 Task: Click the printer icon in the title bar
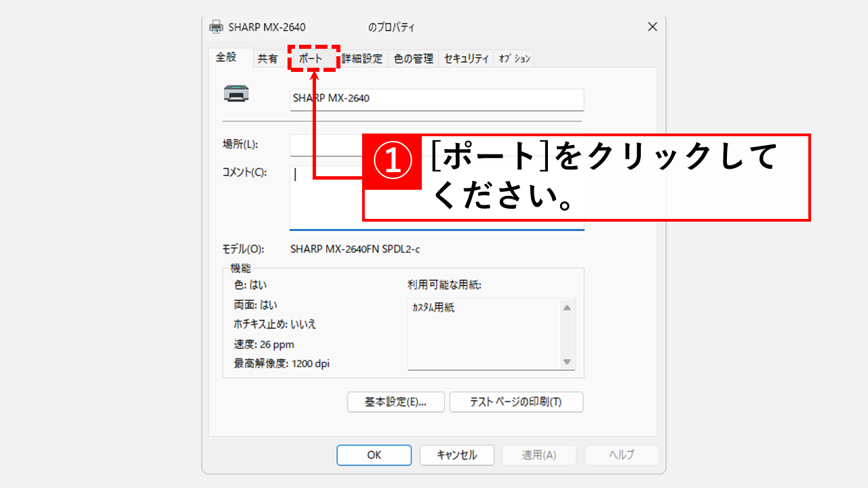(x=216, y=27)
